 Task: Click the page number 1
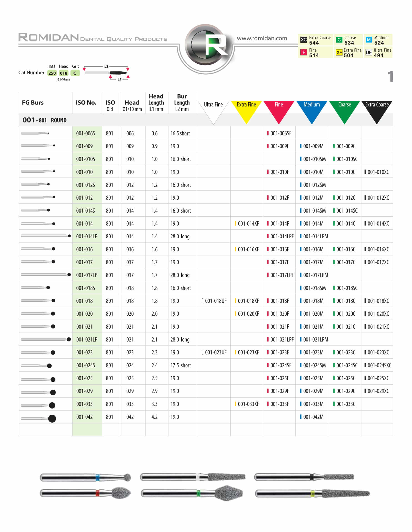pos(390,76)
